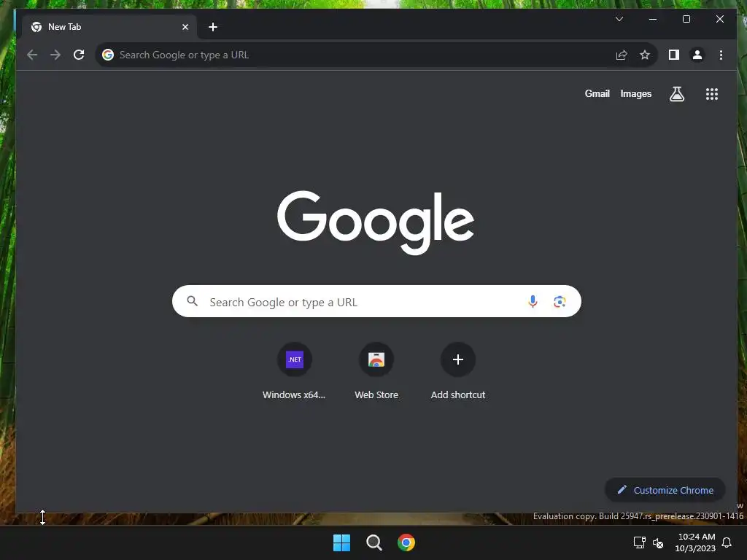
Task: Click the magnifier icon in search box
Action: 192,301
